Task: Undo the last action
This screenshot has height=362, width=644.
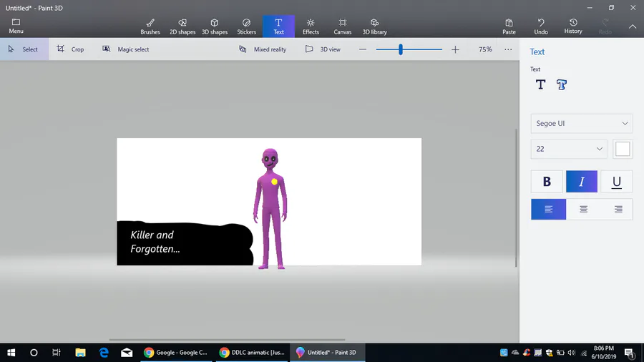Action: point(541,26)
